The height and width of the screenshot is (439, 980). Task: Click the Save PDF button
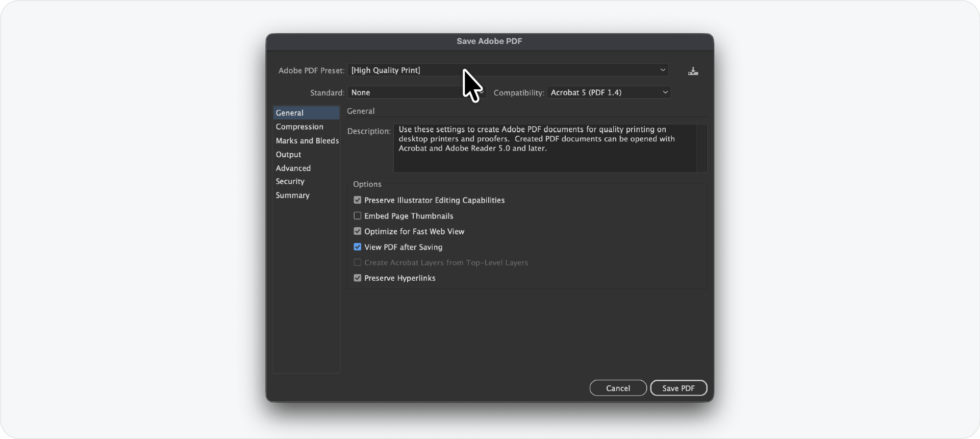point(679,388)
